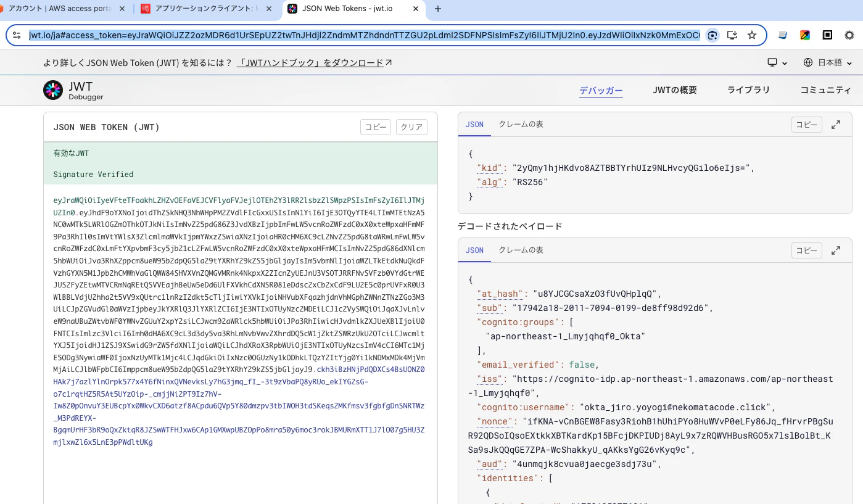This screenshot has height=504, width=863.
Task: Close the JSON Web Tokens tab
Action: [417, 9]
